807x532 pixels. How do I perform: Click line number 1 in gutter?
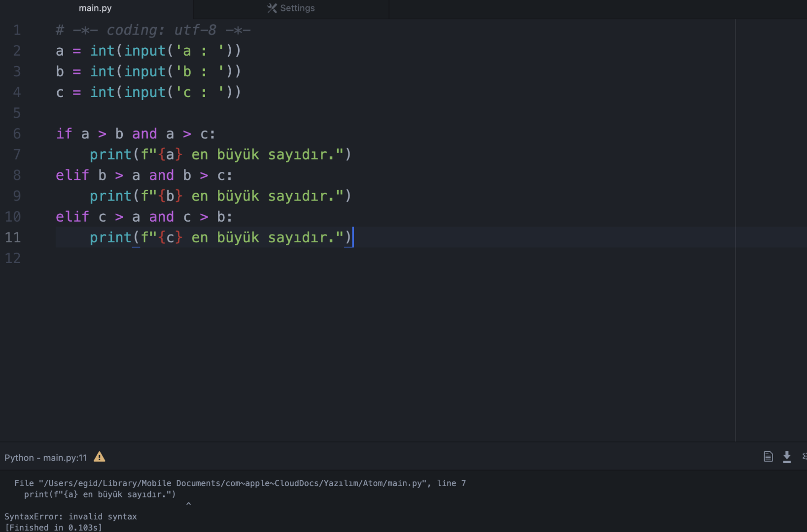tap(17, 30)
